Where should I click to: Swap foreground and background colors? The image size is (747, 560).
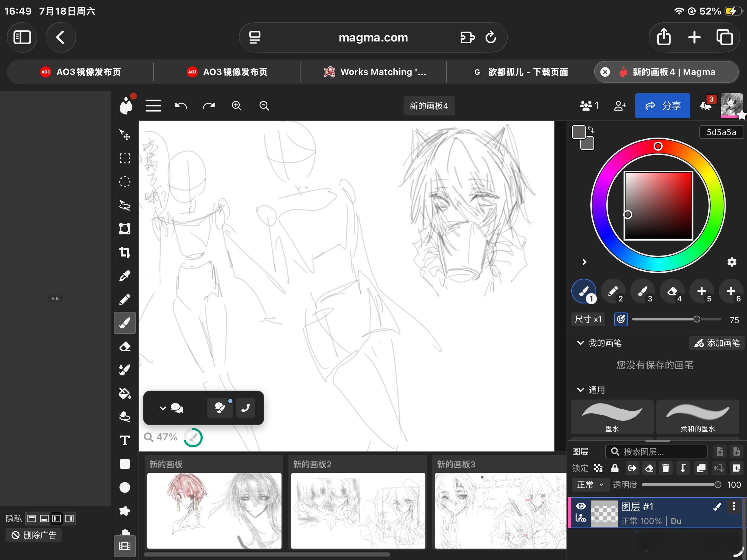(x=591, y=130)
